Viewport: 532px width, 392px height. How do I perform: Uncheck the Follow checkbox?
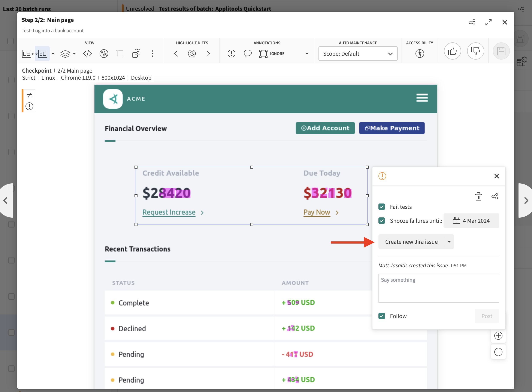382,316
